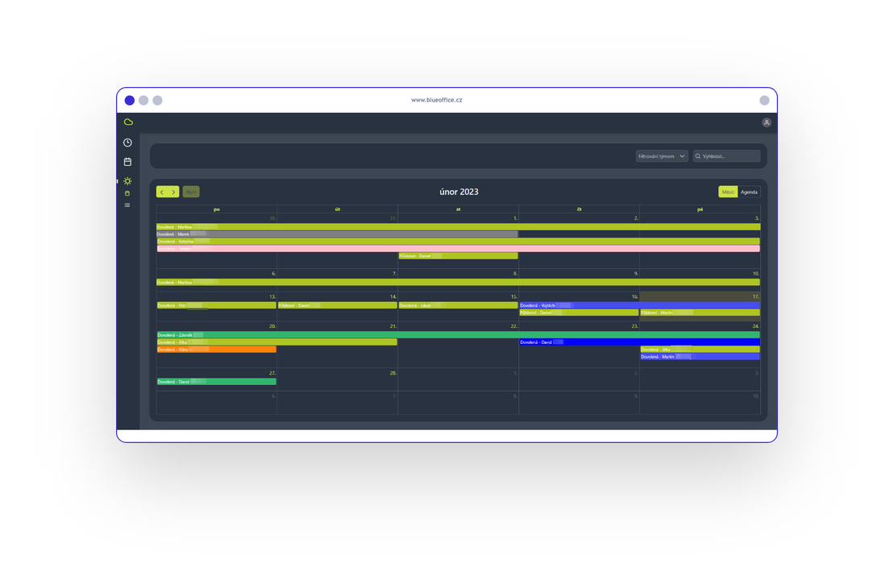Screen dimensions: 894x588
Task: Go to the next month
Action: (x=173, y=192)
